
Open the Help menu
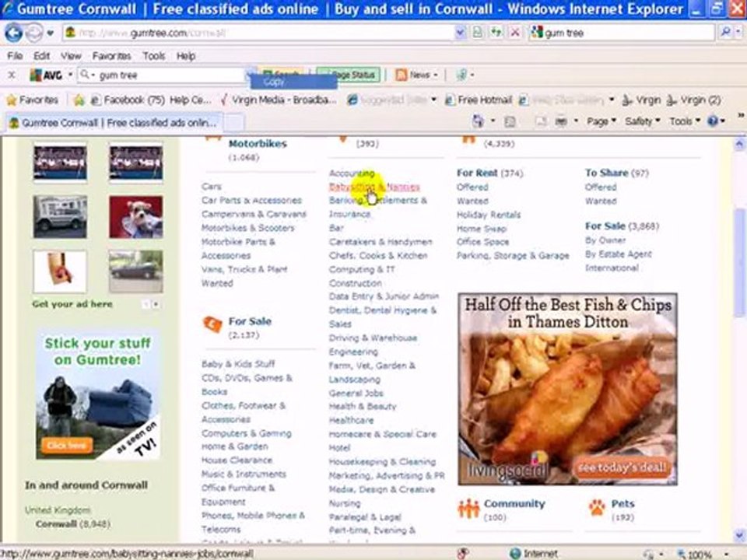coord(186,56)
